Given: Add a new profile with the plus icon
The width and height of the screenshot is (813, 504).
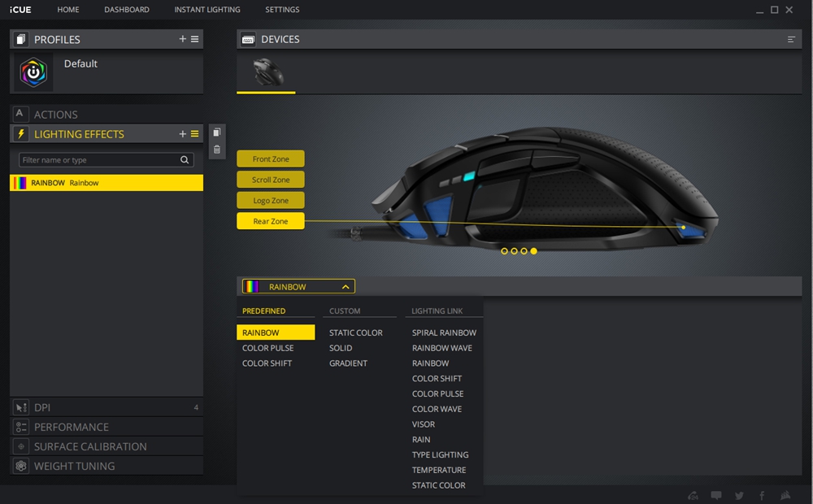Looking at the screenshot, I should click(x=182, y=39).
